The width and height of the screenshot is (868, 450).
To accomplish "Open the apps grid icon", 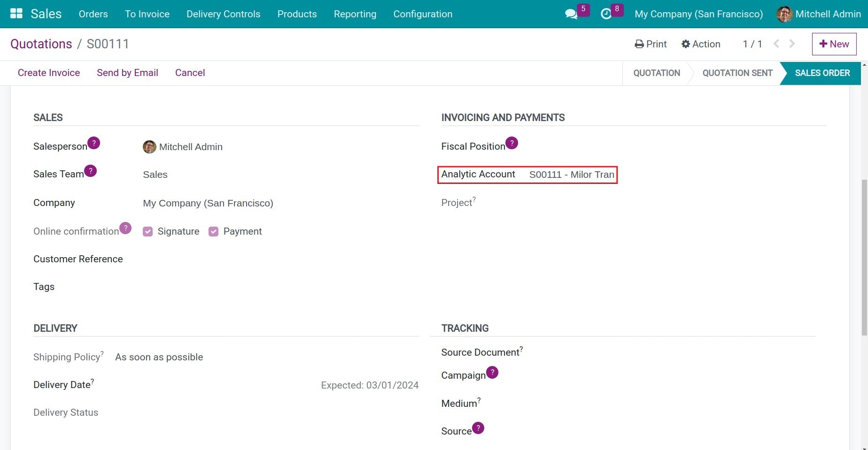I will (x=15, y=13).
